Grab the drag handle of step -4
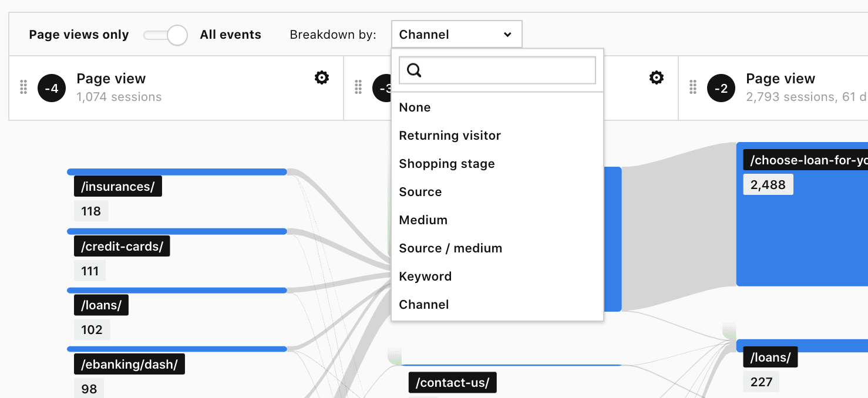 click(x=23, y=87)
